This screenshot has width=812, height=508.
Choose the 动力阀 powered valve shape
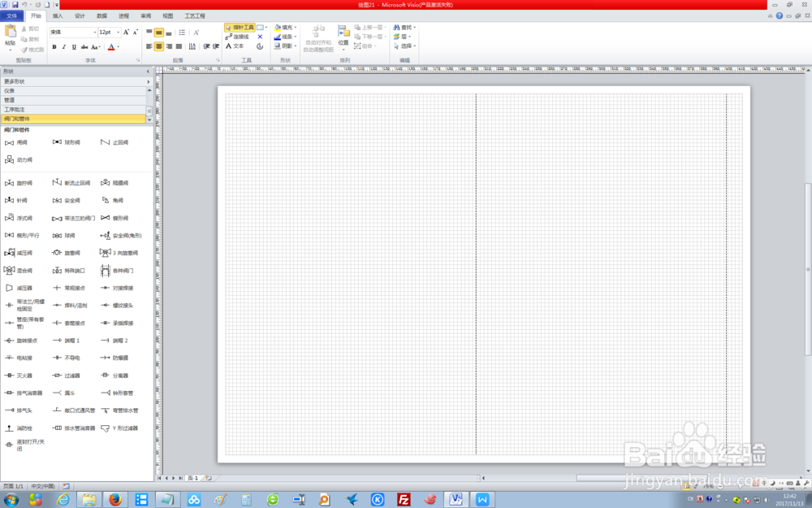[x=19, y=159]
